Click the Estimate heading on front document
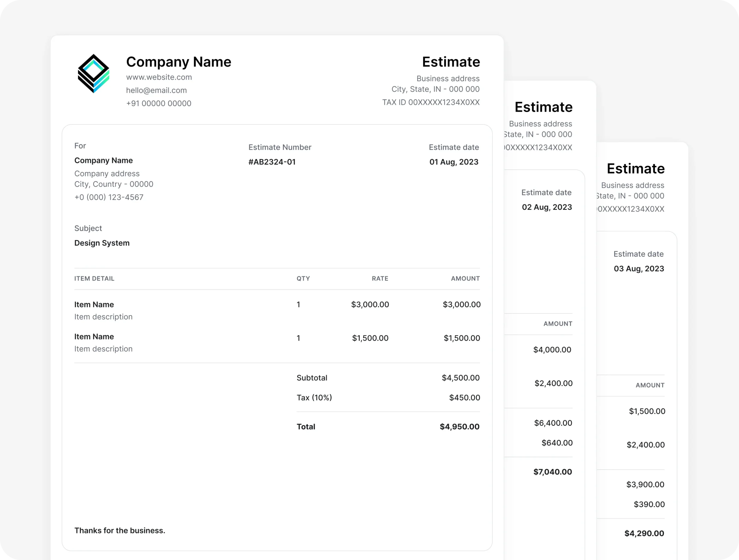This screenshot has height=560, width=739. (451, 62)
